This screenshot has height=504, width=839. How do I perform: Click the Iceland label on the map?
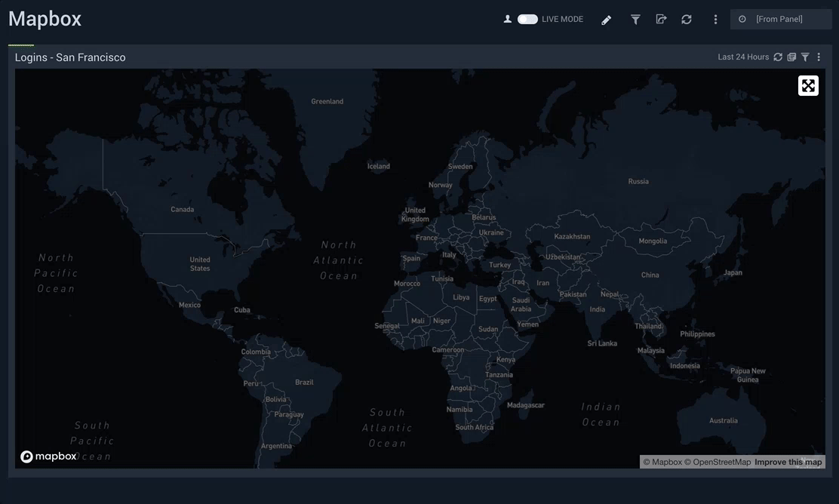(x=378, y=167)
